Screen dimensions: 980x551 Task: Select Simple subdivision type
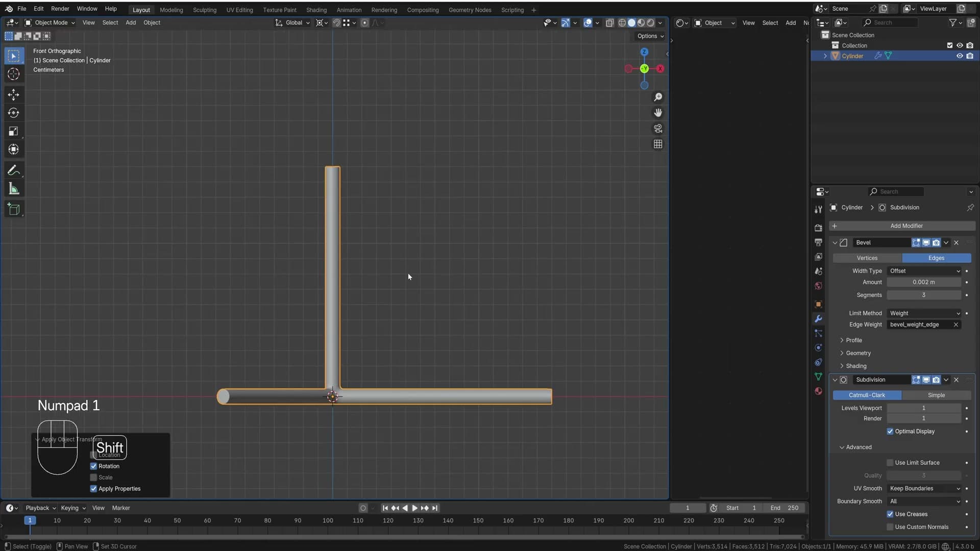pyautogui.click(x=936, y=395)
